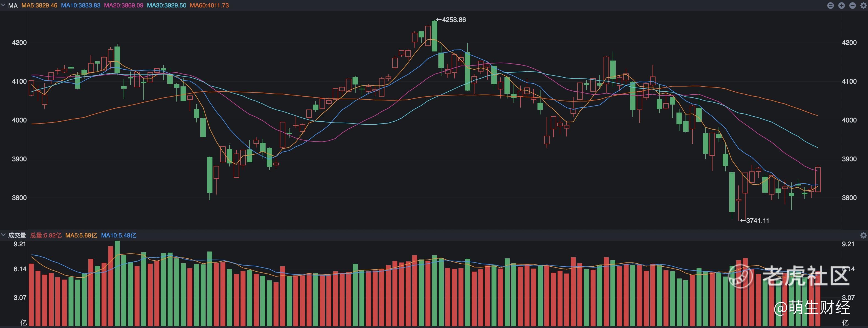The width and height of the screenshot is (868, 328).
Task: Click the MA30:3929.50 value
Action: click(x=166, y=6)
